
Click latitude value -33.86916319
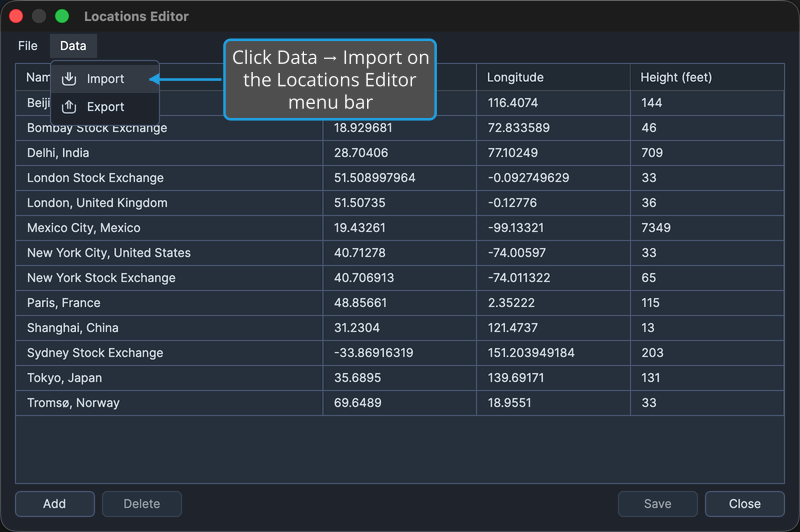[373, 353]
